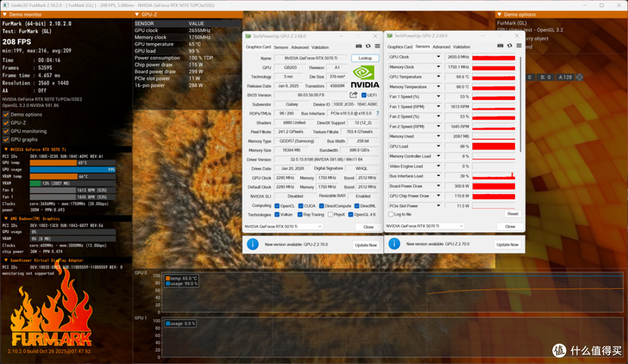
Task: Open the Memory Used sensor dropdown arrow
Action: (x=438, y=136)
